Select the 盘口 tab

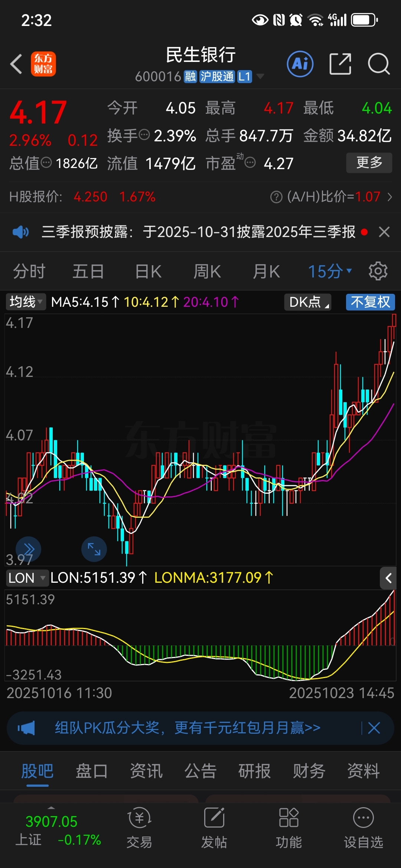point(92,772)
